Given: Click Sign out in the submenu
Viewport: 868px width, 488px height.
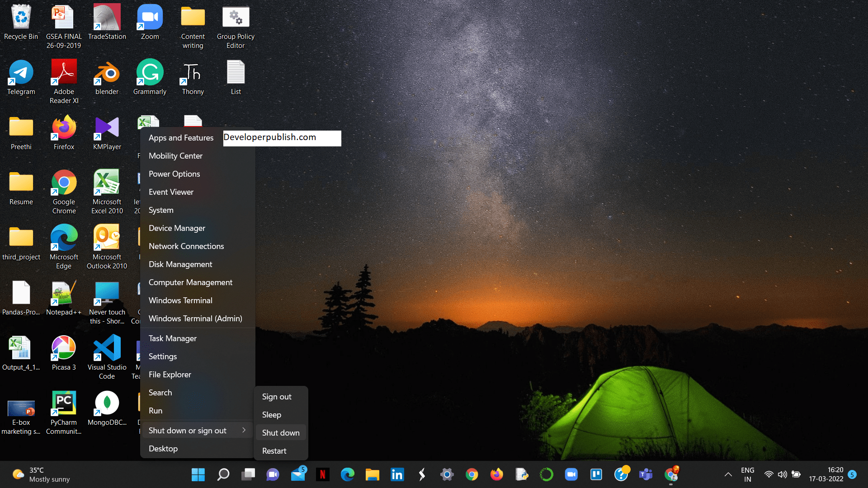Looking at the screenshot, I should [x=277, y=397].
